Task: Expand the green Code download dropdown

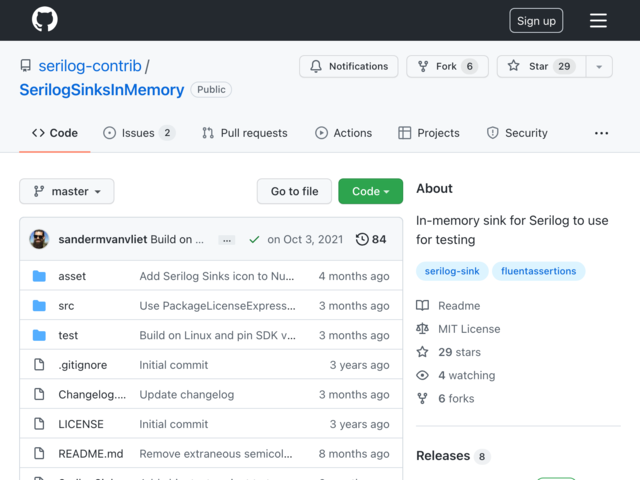Action: click(x=371, y=191)
